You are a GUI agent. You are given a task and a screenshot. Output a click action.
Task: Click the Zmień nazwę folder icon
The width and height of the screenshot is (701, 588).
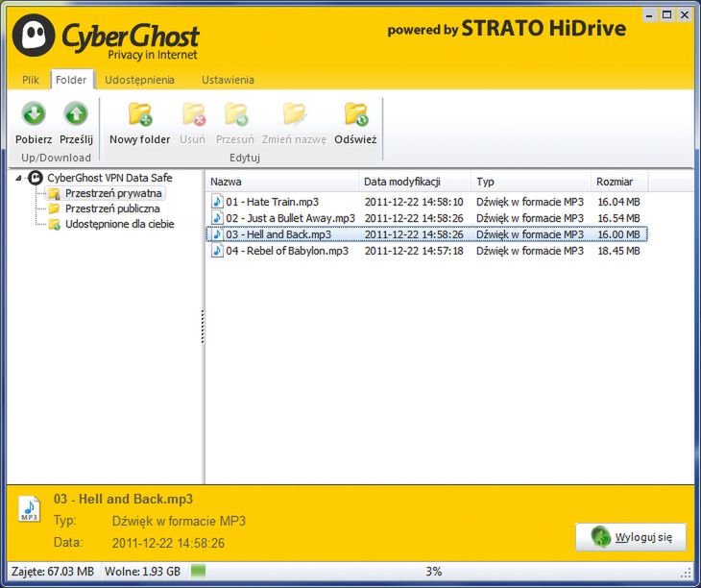click(x=295, y=114)
